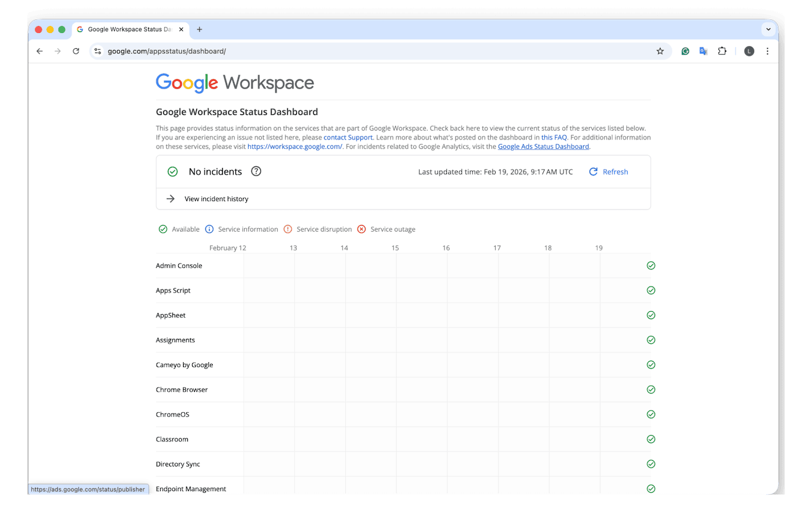Click the Grammarly extension icon in the browser toolbar
The image size is (807, 532).
(x=685, y=51)
